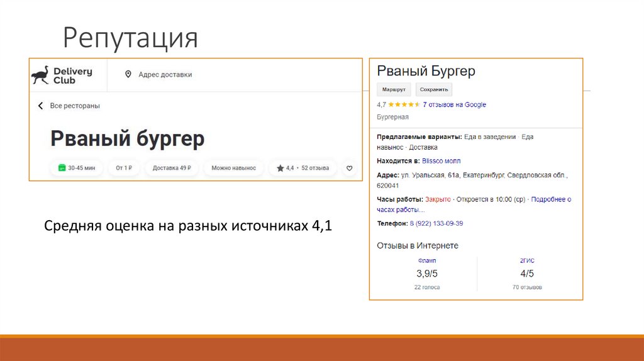644x361 pixels.
Task: Add restaurant to favorites via heart icon
Action: click(x=349, y=168)
